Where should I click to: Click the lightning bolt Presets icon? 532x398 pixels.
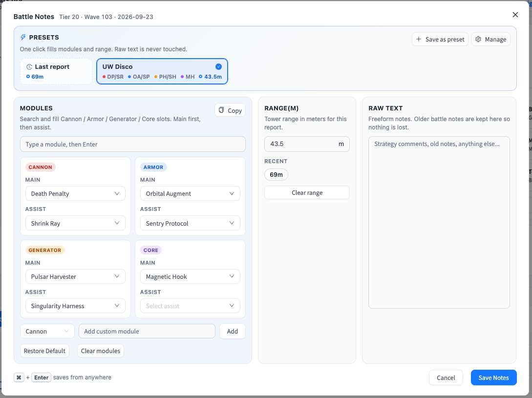coord(23,37)
